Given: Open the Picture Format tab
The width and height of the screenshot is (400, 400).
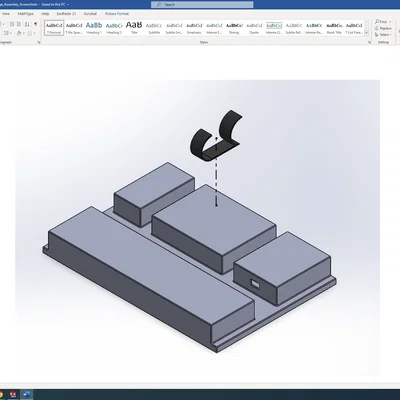Looking at the screenshot, I should (x=117, y=14).
